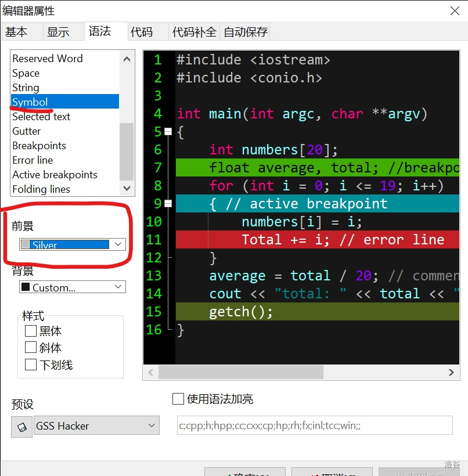Click the file extensions input field
468x476 pixels.
pos(314,425)
